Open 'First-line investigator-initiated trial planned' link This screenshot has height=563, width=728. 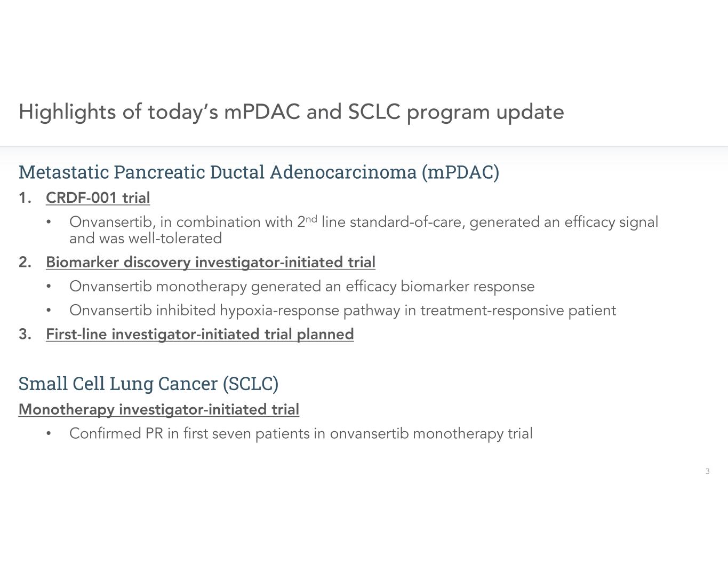coord(199,334)
